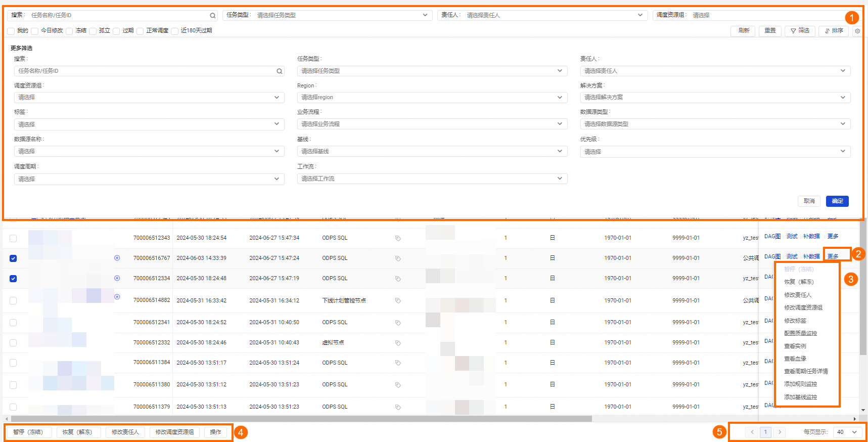The image size is (868, 442).
Task: Click tag icon in row 700006512341
Action: click(x=398, y=323)
